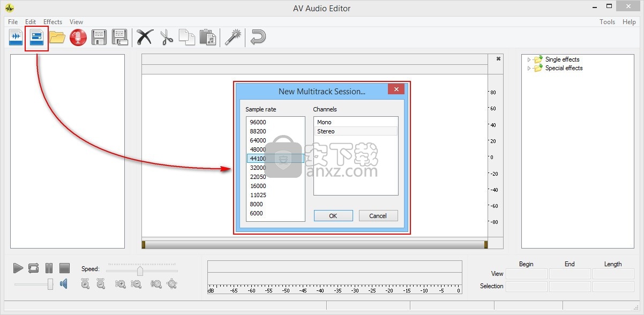Click the Selection Begin field

coord(527,286)
